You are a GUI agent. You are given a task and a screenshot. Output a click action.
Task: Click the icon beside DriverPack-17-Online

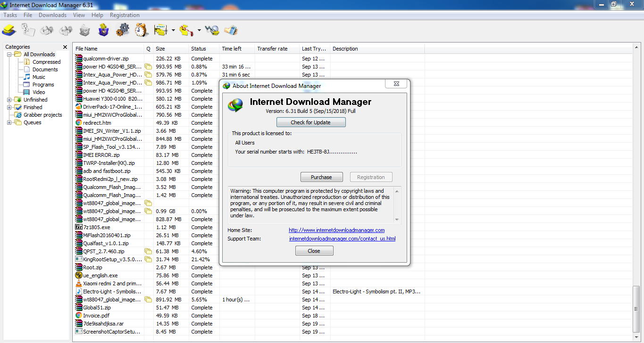click(79, 107)
